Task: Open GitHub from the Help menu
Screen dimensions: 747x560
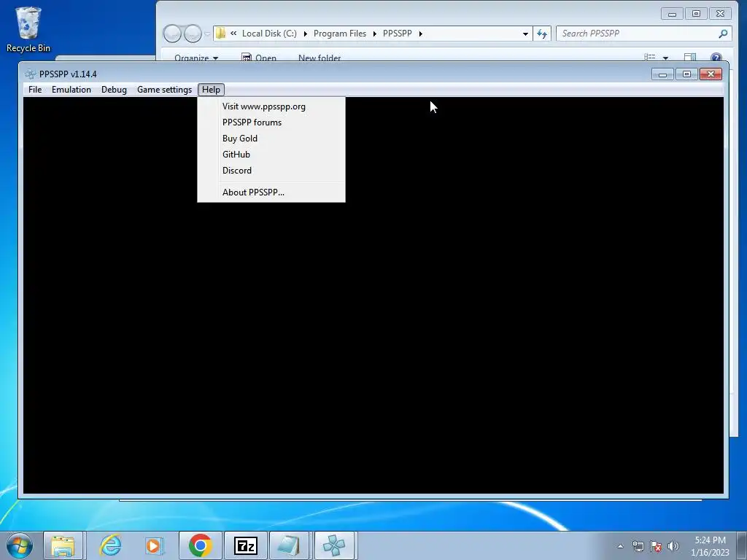Action: pyautogui.click(x=271, y=155)
